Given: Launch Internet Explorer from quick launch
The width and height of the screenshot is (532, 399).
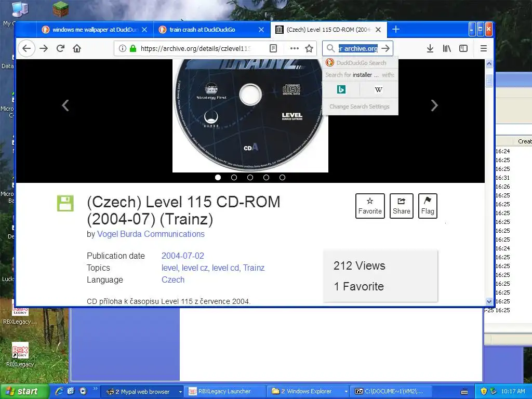Looking at the screenshot, I should coord(59,391).
